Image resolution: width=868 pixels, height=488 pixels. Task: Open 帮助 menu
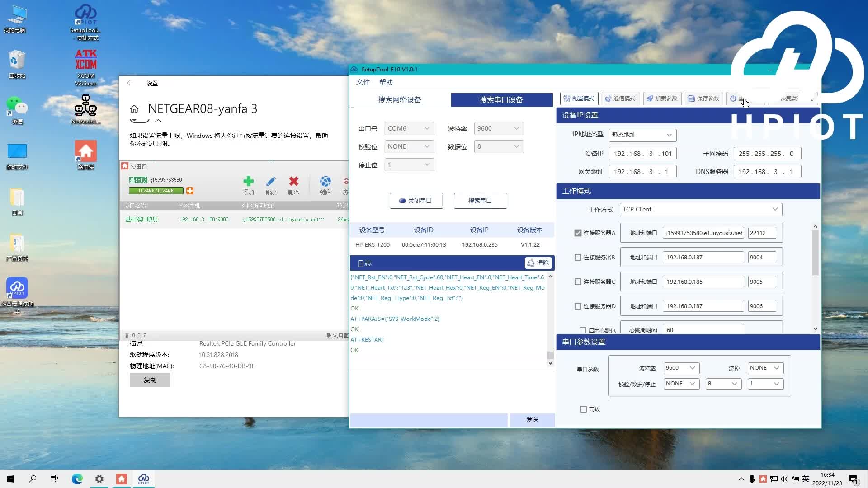386,82
